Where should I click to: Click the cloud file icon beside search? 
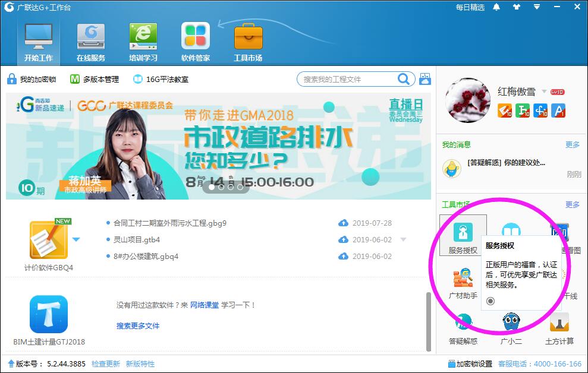(x=425, y=78)
